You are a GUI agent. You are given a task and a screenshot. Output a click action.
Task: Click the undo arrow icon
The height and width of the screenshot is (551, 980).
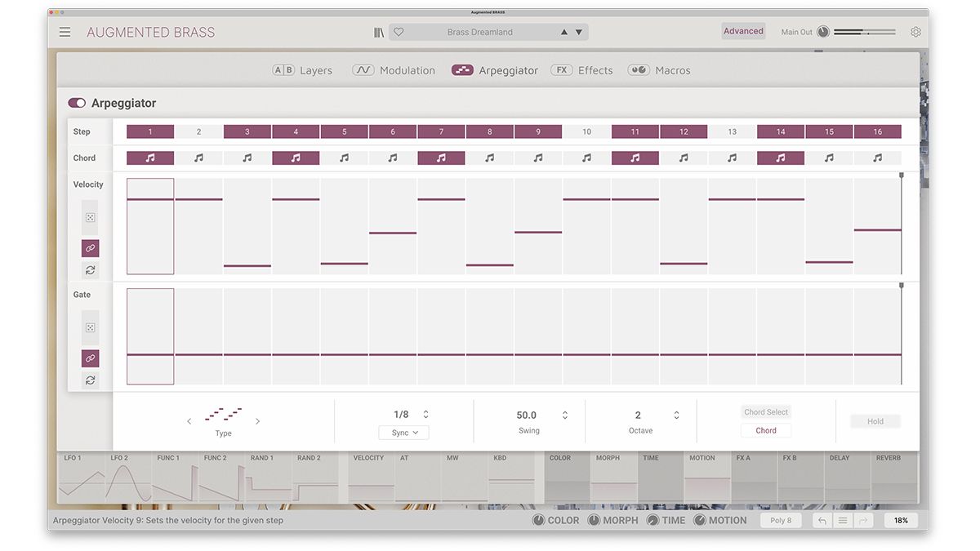[822, 520]
